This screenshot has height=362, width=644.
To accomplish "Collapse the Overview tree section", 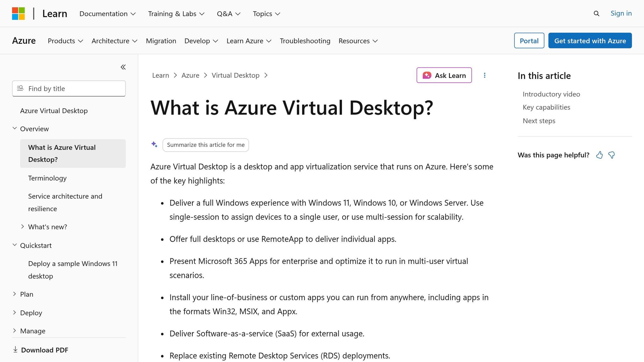I will tap(14, 128).
